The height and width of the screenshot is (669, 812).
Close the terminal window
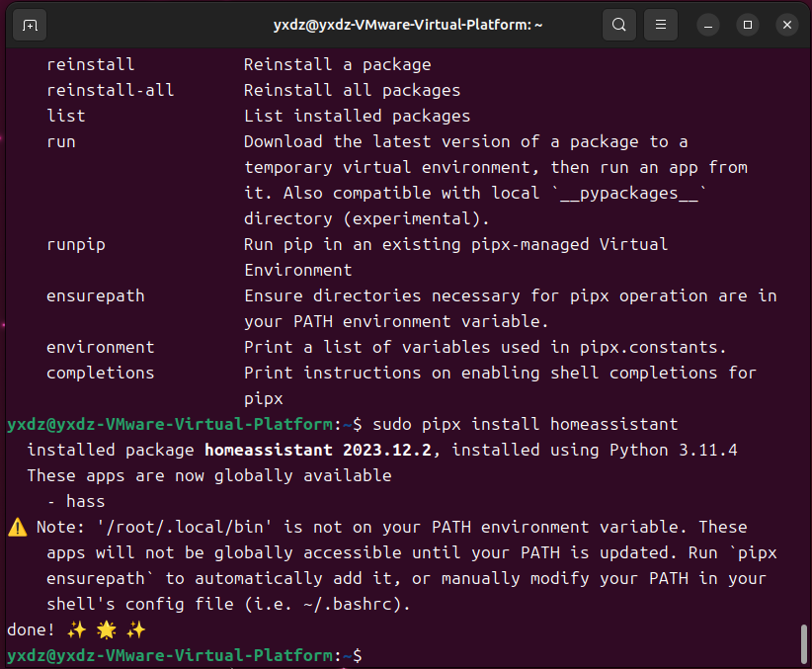click(x=786, y=25)
